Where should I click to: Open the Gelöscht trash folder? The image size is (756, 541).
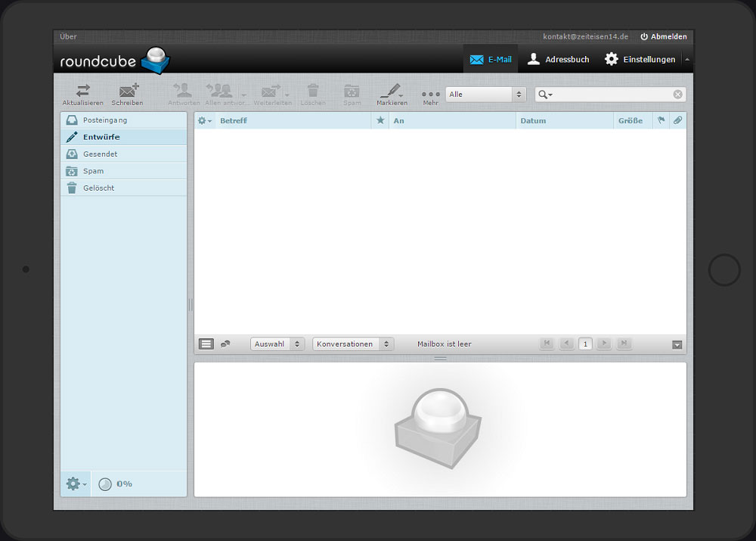(124, 188)
